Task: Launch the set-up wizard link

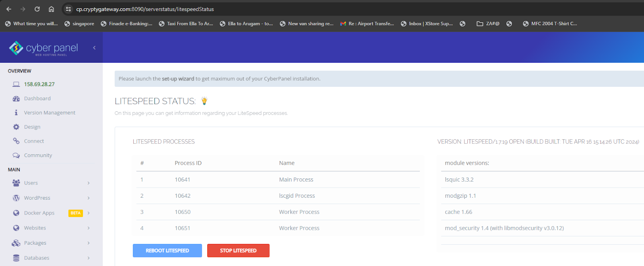Action: (178, 79)
